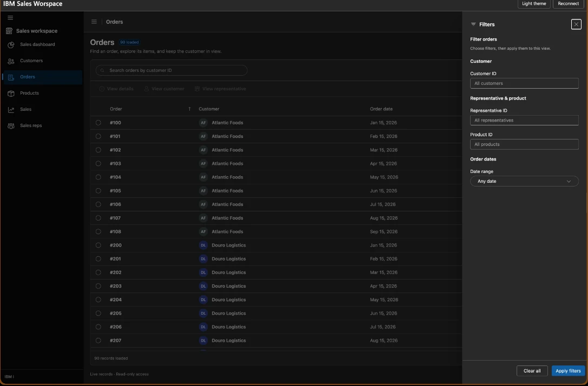Click the Customers people icon
The image size is (588, 386).
pos(11,61)
